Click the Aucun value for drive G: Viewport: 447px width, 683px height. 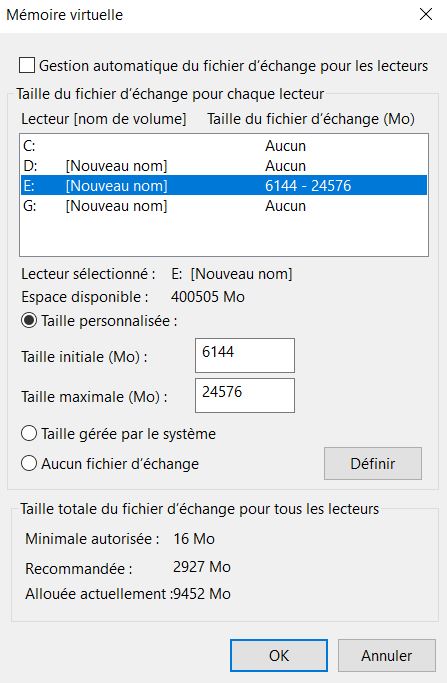coord(285,206)
